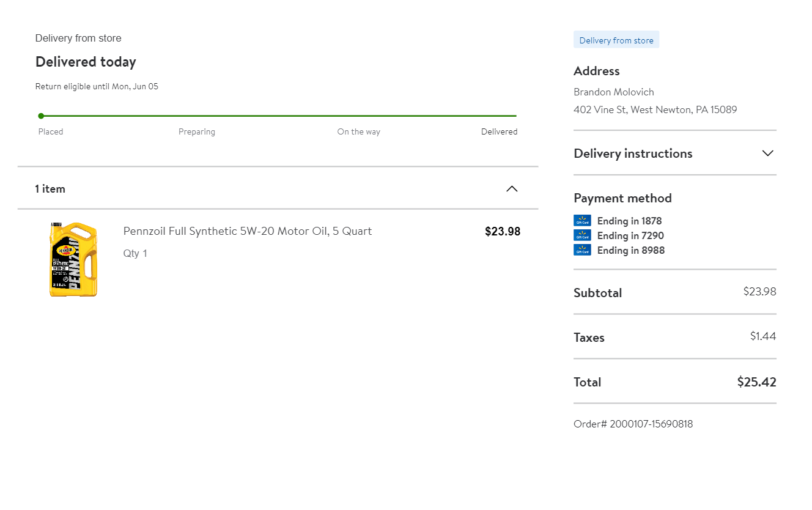812x510 pixels.
Task: Open the Pennzoil Full Synthetic 5W-20 product title
Action: pos(248,231)
